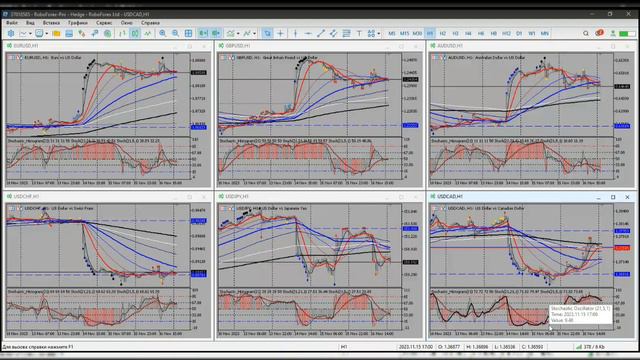Screen dimensions: 640x360
Task: Activate the GBPUSD,H1 chart window title
Action: click(x=238, y=46)
